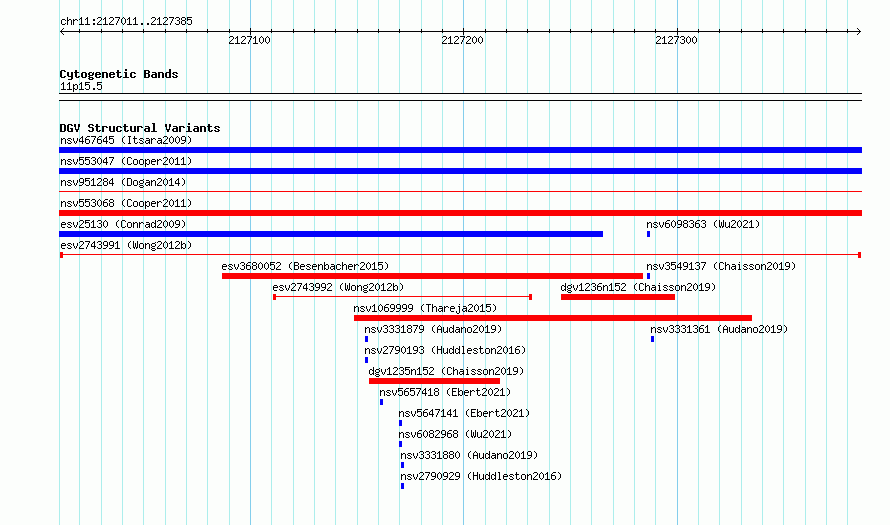This screenshot has height=525, width=890.
Task: Open the nsv553047 (Cooper2011) label
Action: tap(126, 161)
